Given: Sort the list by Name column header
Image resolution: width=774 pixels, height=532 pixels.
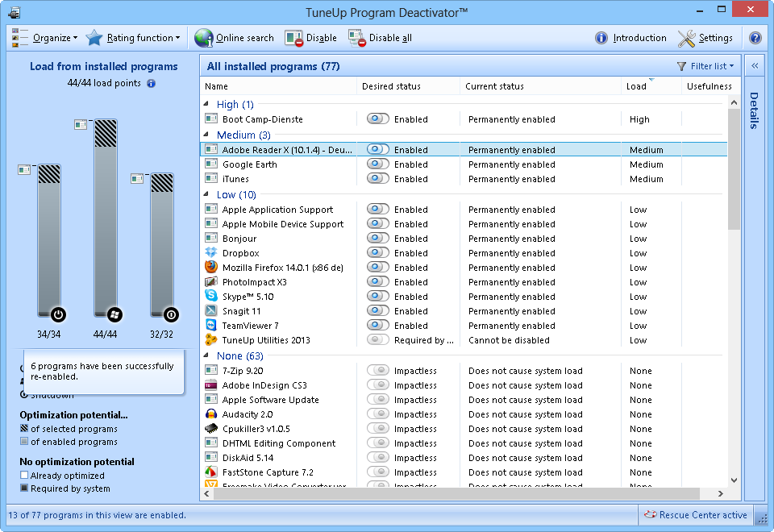Looking at the screenshot, I should click(x=216, y=86).
